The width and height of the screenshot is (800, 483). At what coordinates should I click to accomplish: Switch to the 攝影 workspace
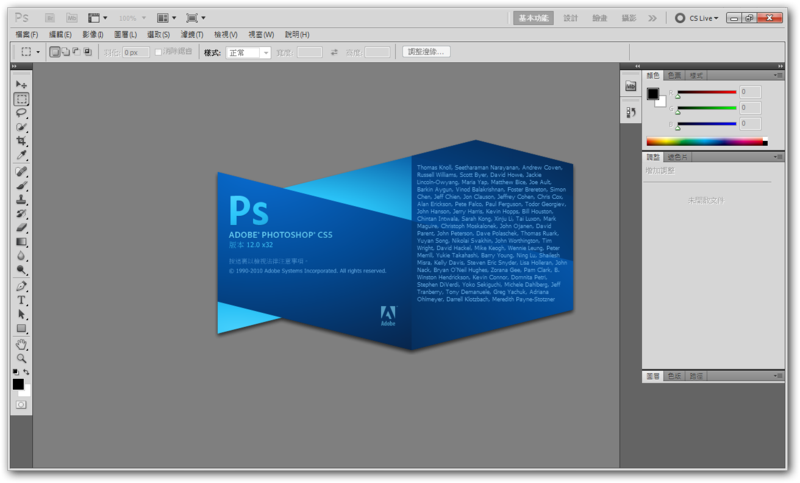pyautogui.click(x=629, y=18)
